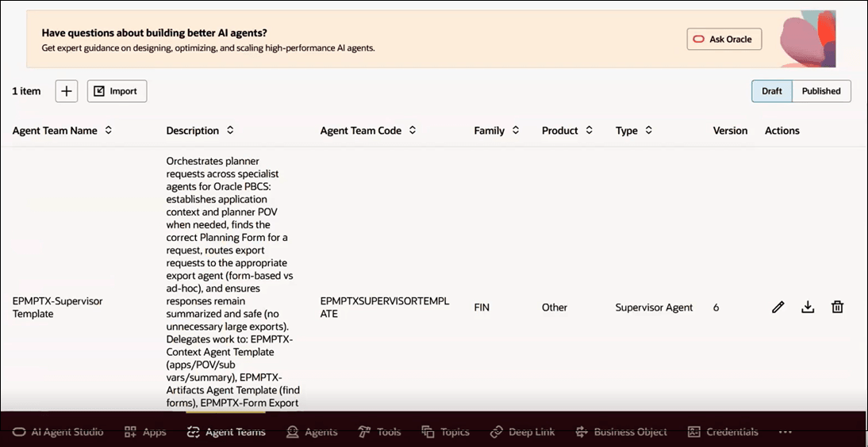Viewport: 868px width, 447px height.
Task: Open the Apps tab
Action: (145, 432)
